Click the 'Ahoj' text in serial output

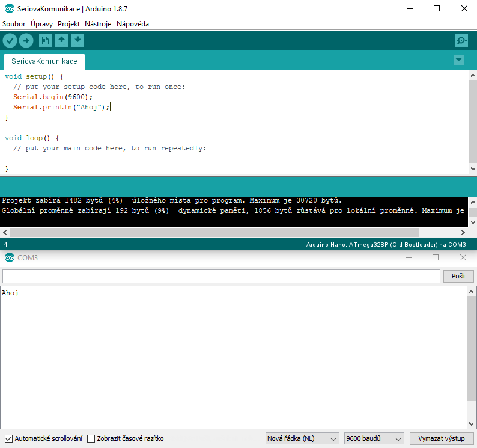10,293
